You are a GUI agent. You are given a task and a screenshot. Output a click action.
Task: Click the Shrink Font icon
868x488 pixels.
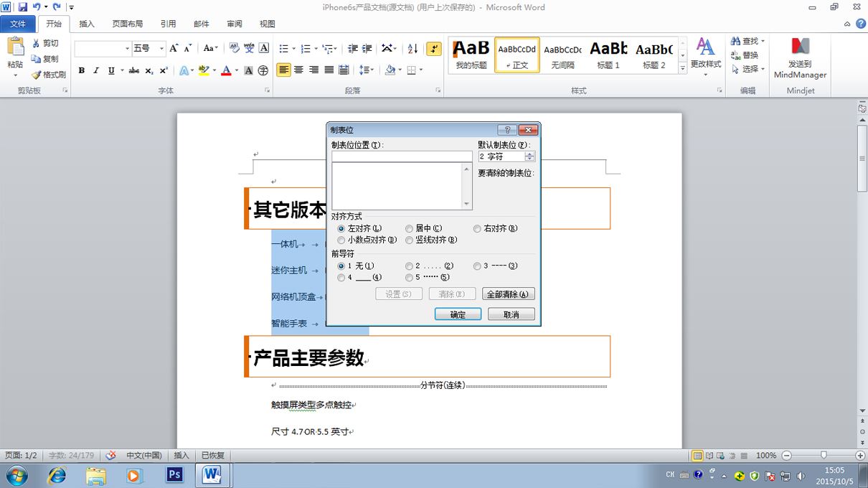coord(188,48)
